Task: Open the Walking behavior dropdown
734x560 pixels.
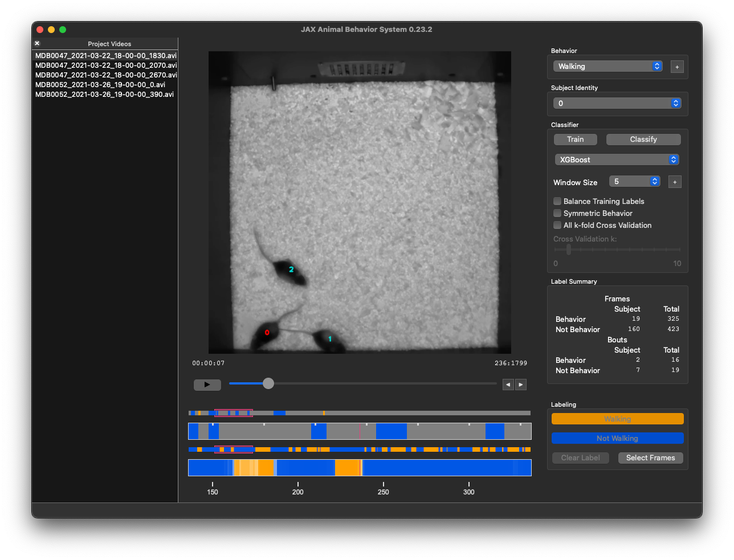Action: point(607,66)
